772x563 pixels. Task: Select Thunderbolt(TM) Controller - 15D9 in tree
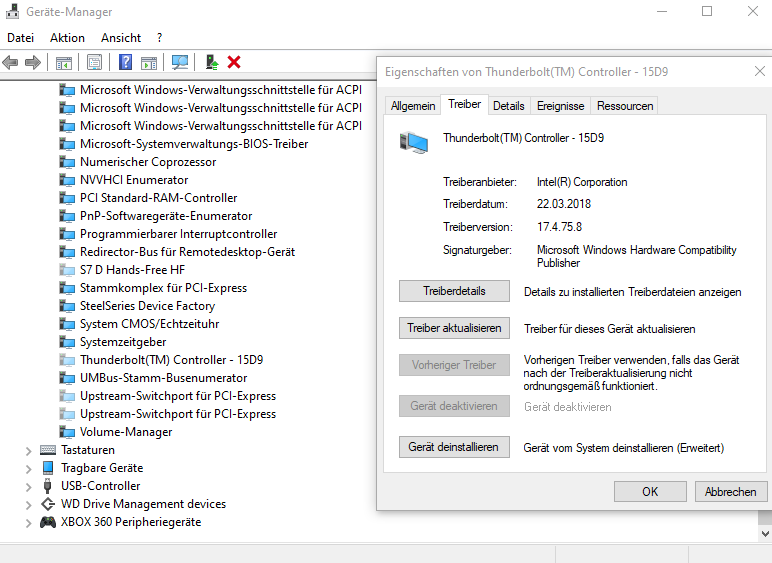coord(171,360)
